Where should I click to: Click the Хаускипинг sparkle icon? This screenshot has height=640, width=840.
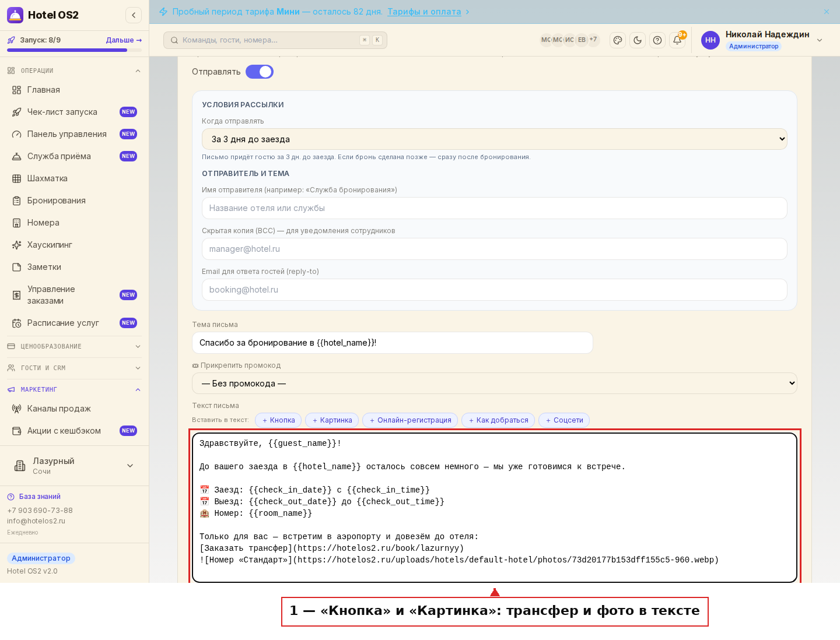pyautogui.click(x=17, y=245)
